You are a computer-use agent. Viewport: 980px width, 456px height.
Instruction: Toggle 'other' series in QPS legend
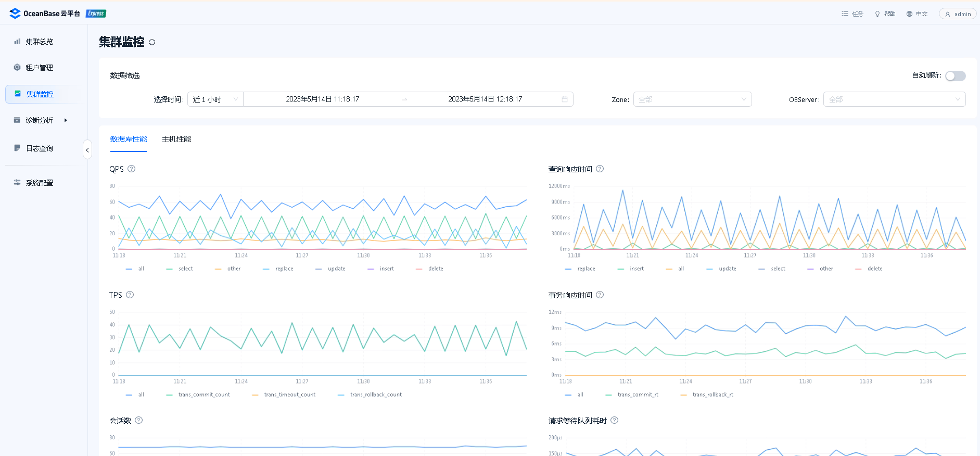point(228,269)
